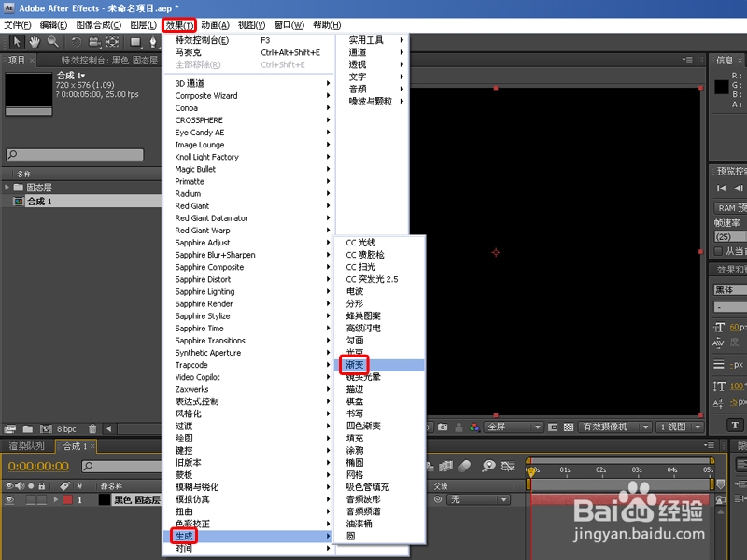Viewport: 747px width, 560px height.
Task: Toggle visibility eye of 黑色 固态层 layer
Action: (x=9, y=500)
